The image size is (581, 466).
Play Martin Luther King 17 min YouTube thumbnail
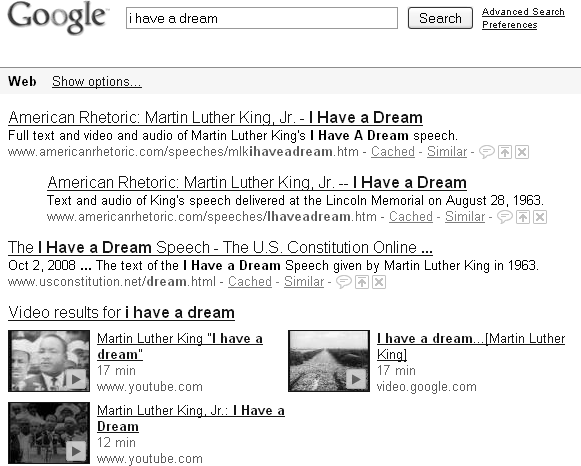(49, 361)
